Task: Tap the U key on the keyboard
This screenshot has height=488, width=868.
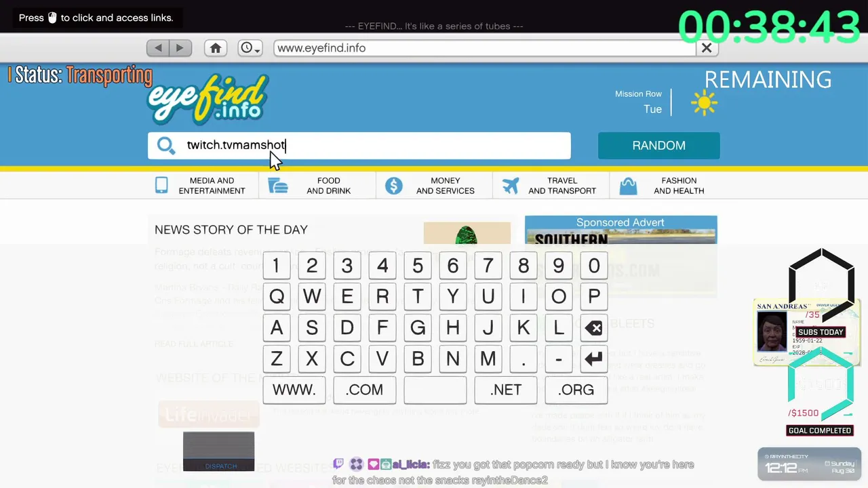Action: 488,297
